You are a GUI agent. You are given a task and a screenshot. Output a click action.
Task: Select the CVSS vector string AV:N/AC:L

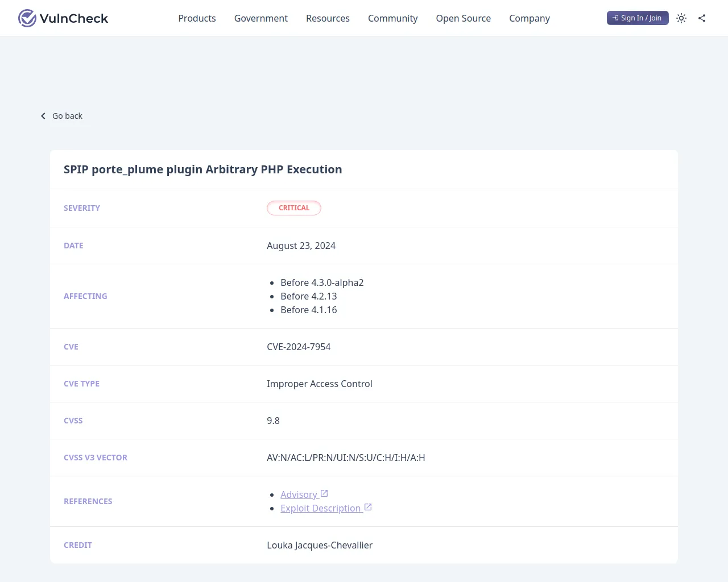(x=346, y=458)
